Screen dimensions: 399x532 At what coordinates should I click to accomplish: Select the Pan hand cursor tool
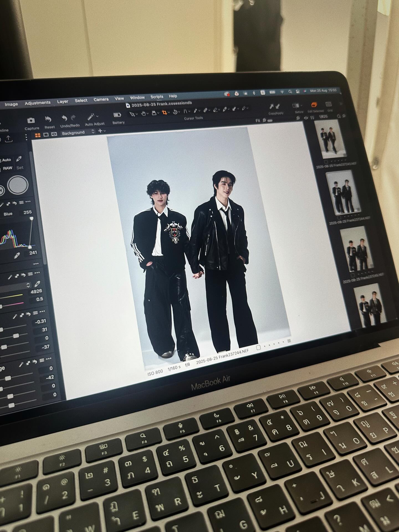coord(143,113)
